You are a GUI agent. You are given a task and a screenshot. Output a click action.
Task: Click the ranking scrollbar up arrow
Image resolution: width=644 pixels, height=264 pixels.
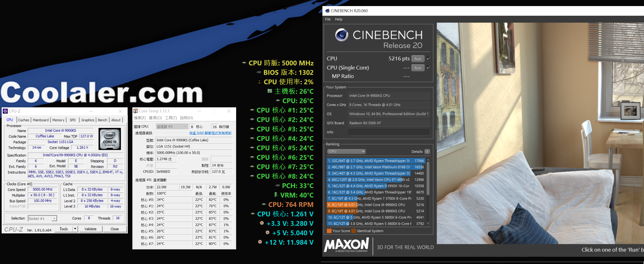click(428, 159)
